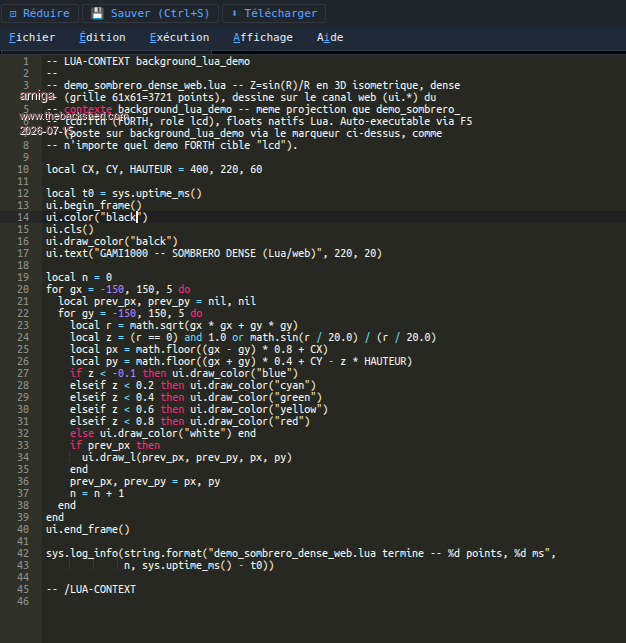
Task: Open the Aide menu
Action: 330,37
